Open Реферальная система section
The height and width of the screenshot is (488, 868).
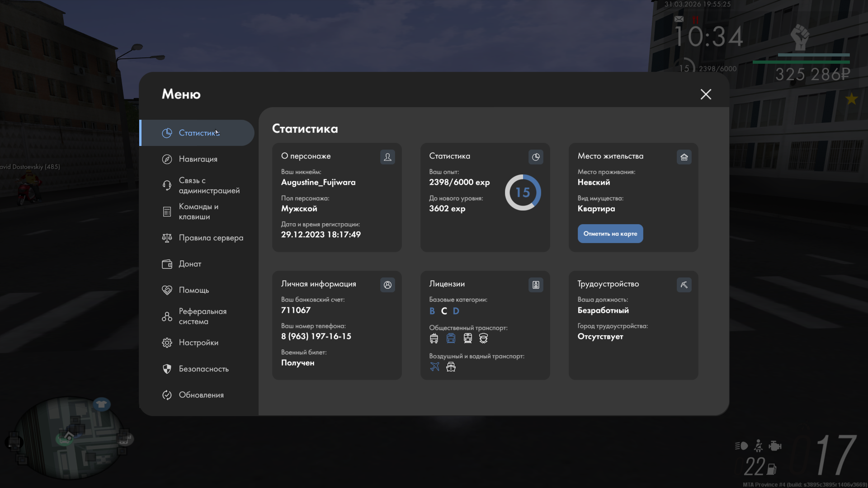click(202, 316)
